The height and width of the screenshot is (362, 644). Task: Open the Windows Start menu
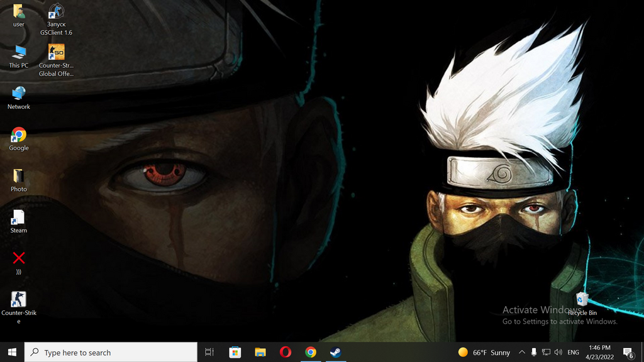point(12,352)
